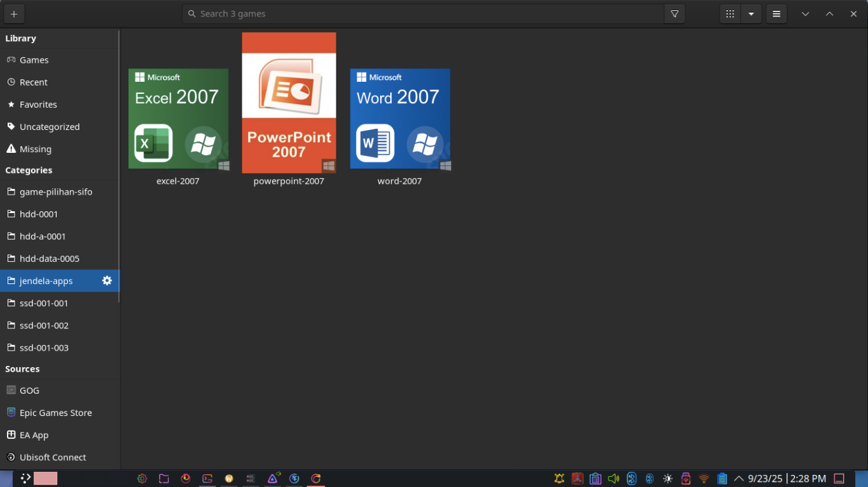Select EA App source
The image size is (868, 487).
(x=60, y=435)
